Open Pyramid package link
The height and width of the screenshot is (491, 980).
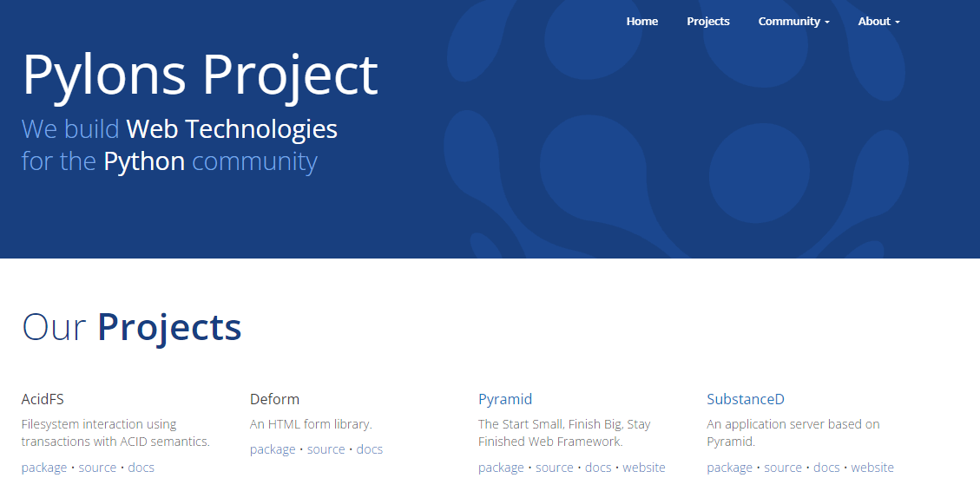point(501,468)
